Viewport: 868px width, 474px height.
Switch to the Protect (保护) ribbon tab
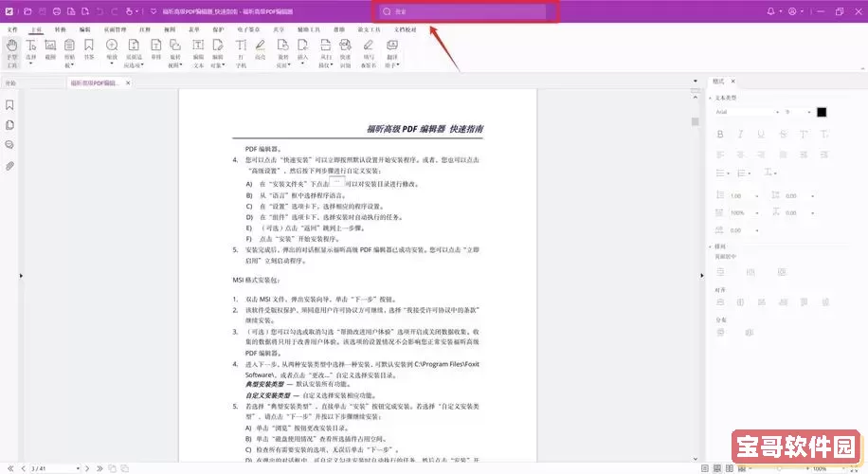(x=218, y=29)
